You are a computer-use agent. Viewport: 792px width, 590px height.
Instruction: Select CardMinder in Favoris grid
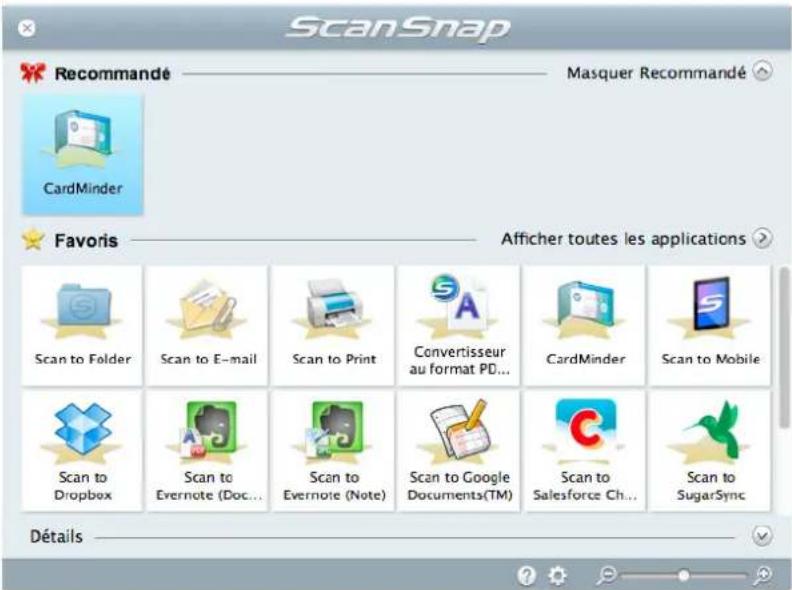point(584,325)
